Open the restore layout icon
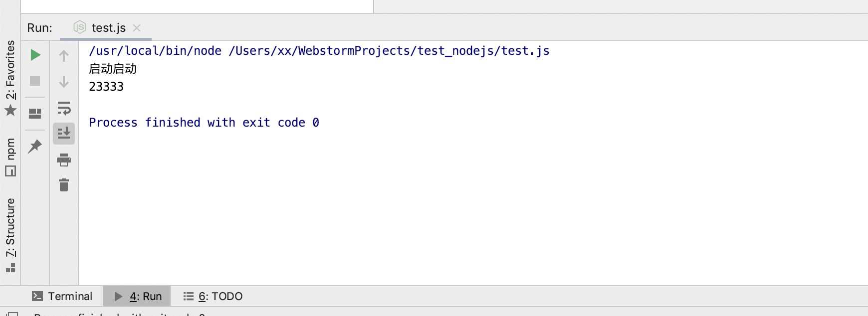 click(35, 114)
